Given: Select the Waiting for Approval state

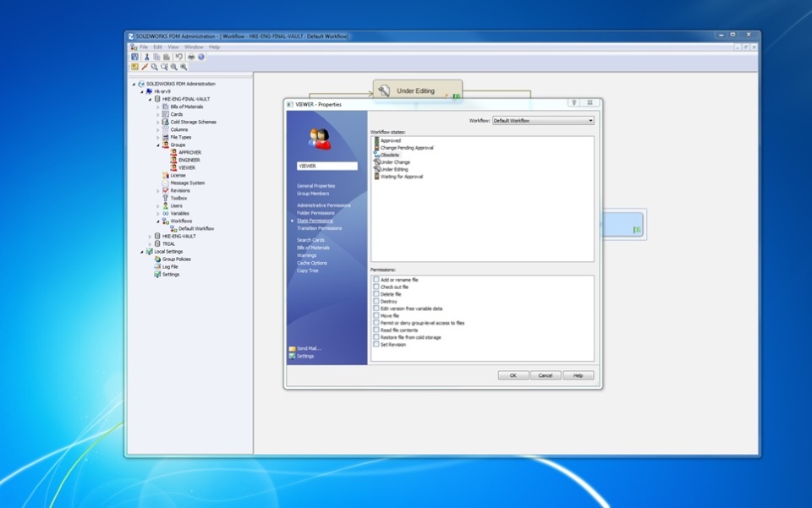Looking at the screenshot, I should 401,177.
